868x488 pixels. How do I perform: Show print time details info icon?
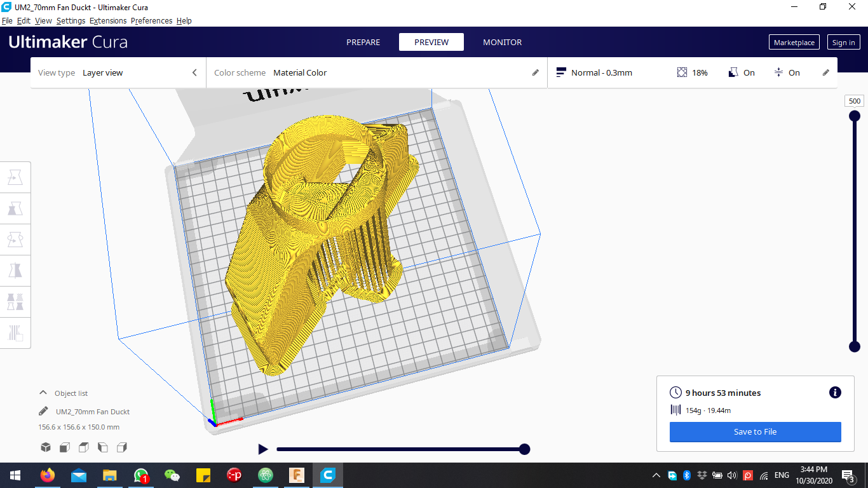click(835, 393)
